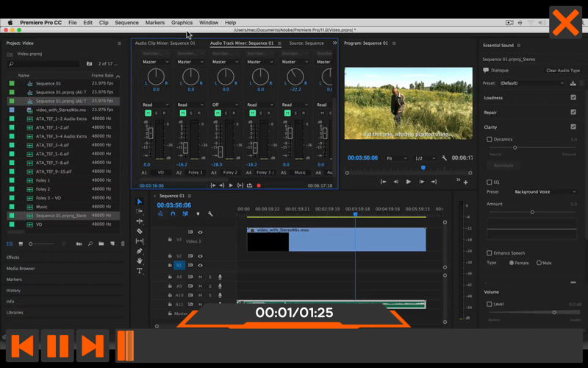Select the Selection arrow tool
The width and height of the screenshot is (588, 368).
140,202
